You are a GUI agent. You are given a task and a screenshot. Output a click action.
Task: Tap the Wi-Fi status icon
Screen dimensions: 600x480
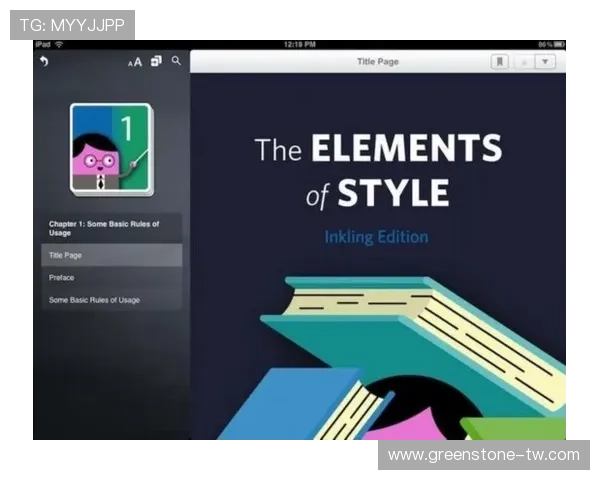pos(59,45)
